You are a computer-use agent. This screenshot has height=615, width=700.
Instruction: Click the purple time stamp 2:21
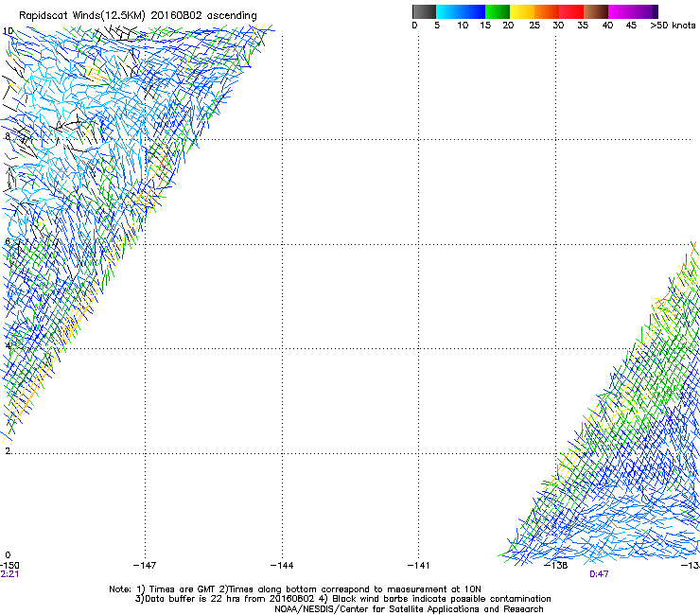9,574
